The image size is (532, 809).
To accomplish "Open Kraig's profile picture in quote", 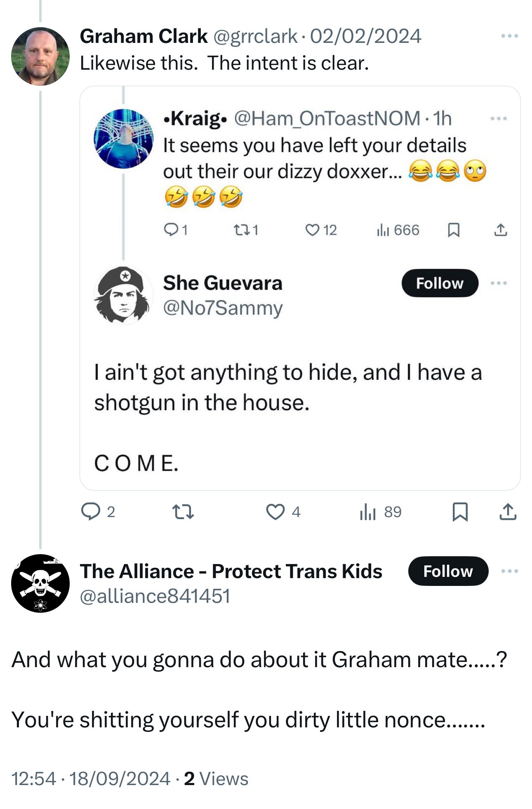I will point(123,139).
